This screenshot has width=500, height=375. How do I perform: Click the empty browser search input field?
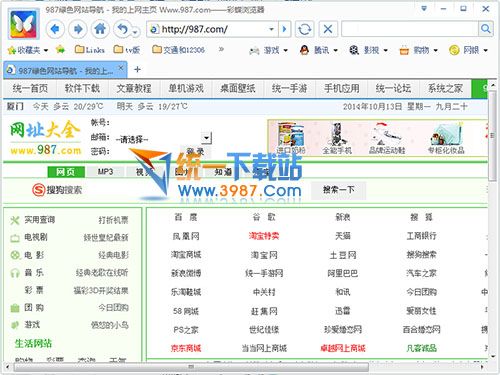click(x=410, y=29)
